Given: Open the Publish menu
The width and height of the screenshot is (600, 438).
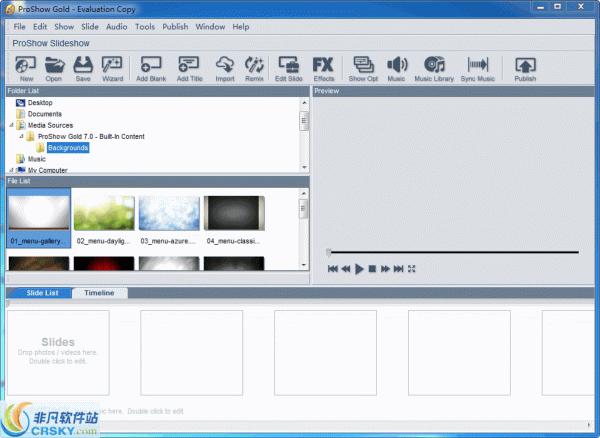Looking at the screenshot, I should 175,27.
